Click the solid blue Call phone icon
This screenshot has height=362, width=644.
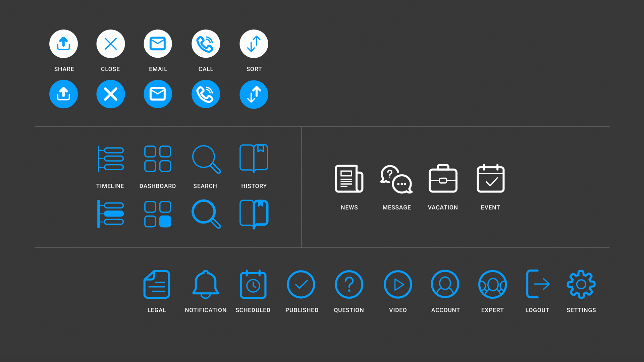click(x=206, y=94)
